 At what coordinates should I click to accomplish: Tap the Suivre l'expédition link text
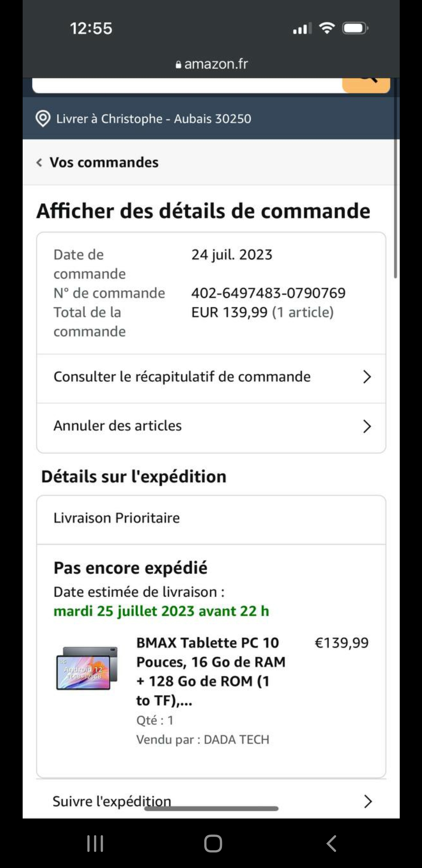click(112, 802)
